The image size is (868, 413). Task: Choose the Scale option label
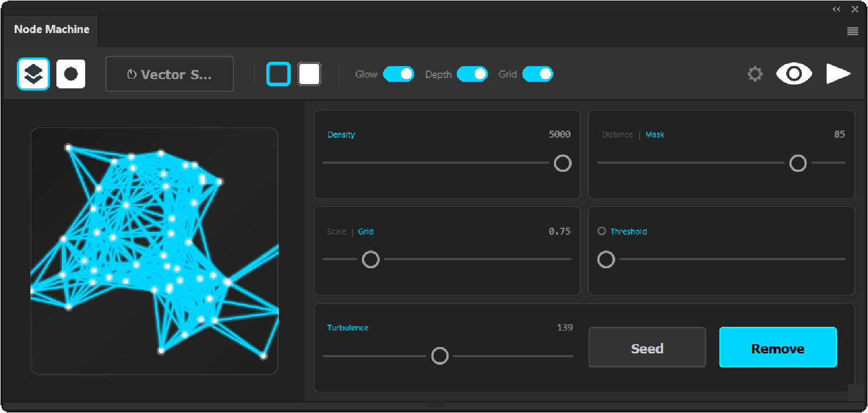336,231
